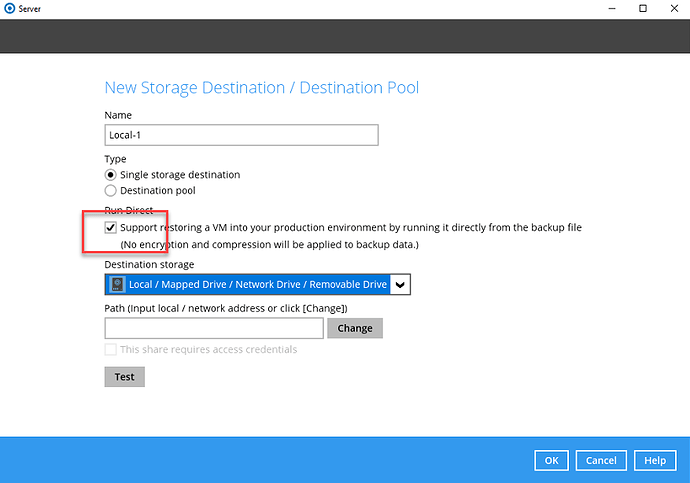Screen dimensions: 690x483
Task: Click the 'Server' window title text
Action: (34, 9)
